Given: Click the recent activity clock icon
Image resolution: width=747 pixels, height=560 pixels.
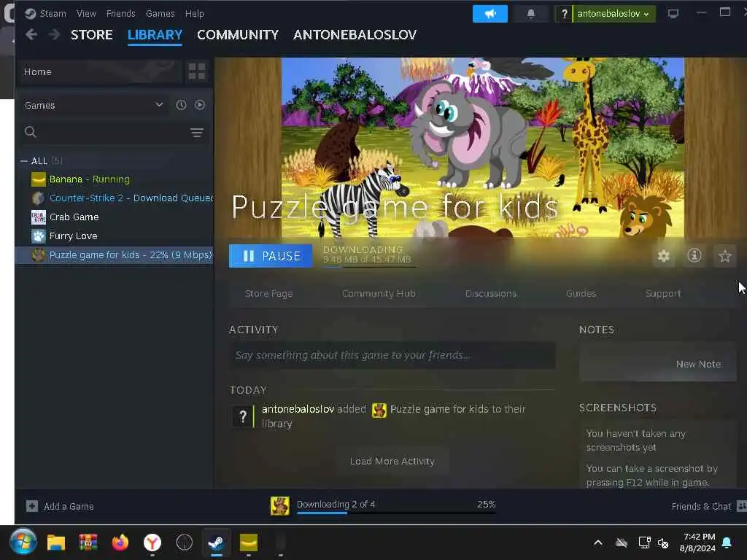Looking at the screenshot, I should click(x=181, y=105).
